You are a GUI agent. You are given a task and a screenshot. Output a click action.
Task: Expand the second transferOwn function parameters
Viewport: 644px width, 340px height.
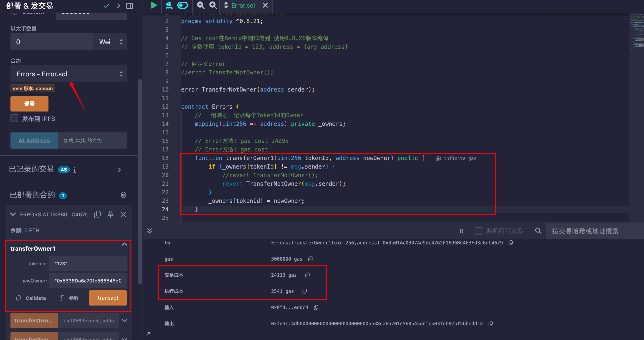[124, 321]
